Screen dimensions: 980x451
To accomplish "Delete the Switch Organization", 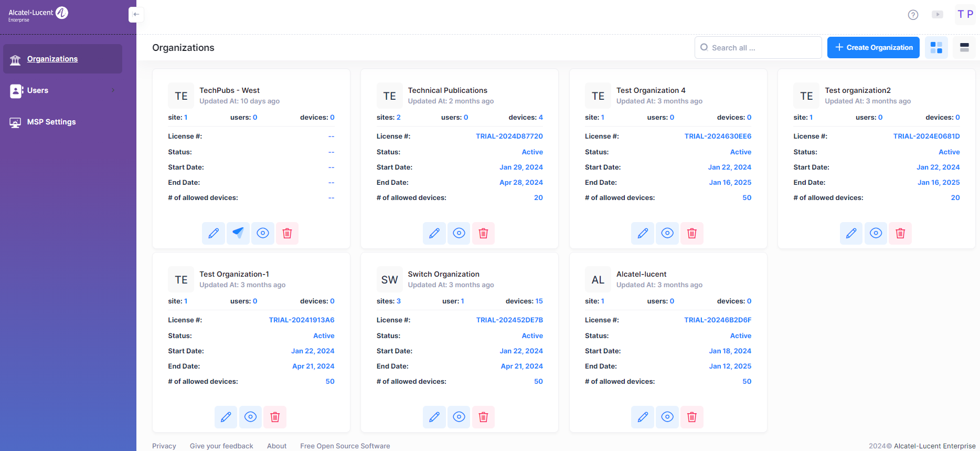I will point(483,417).
